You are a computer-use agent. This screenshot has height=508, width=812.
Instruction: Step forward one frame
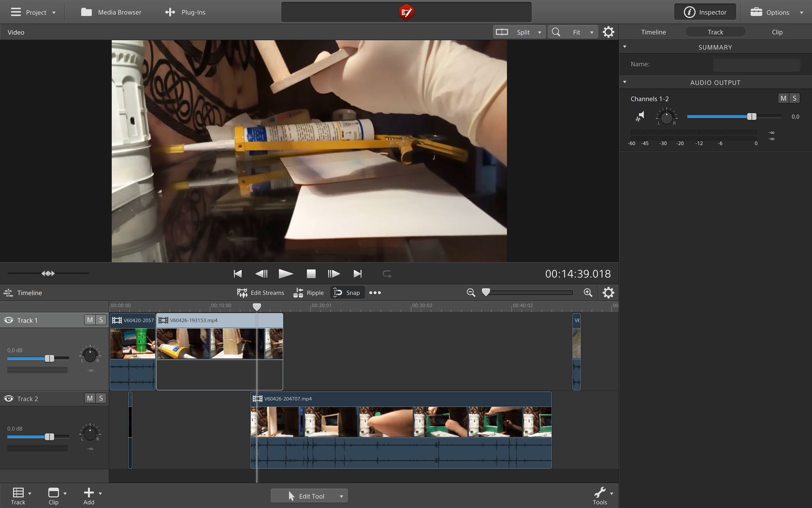(334, 274)
